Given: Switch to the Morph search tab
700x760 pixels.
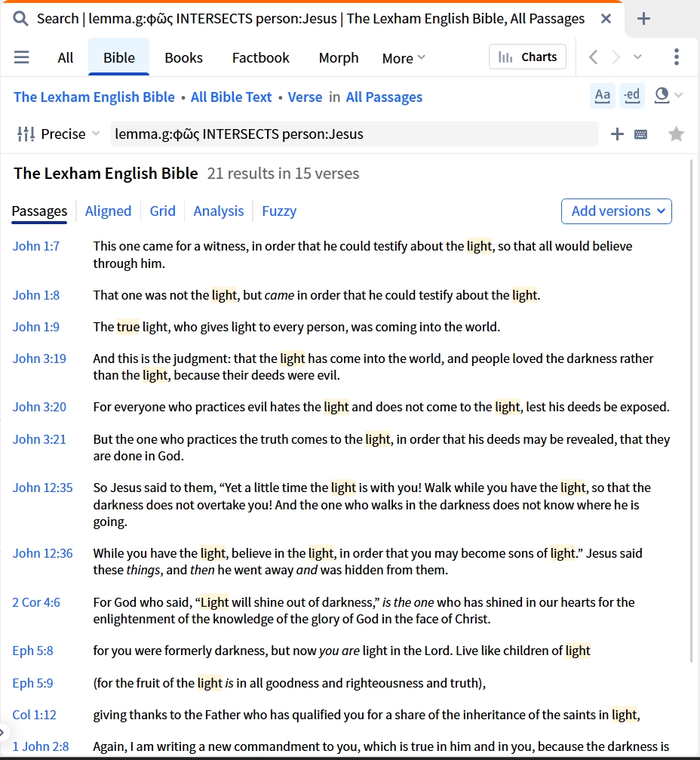Looking at the screenshot, I should click(339, 57).
